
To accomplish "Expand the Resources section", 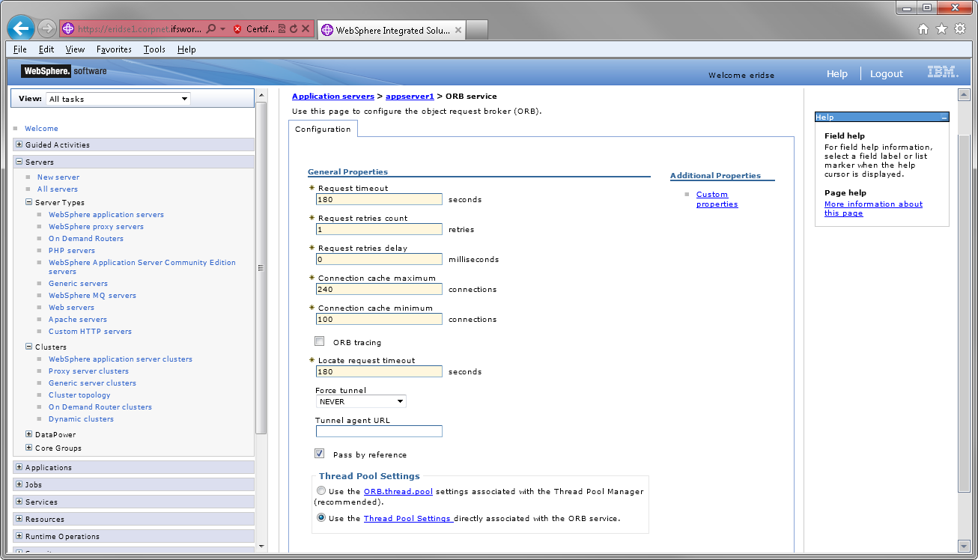I will click(19, 519).
